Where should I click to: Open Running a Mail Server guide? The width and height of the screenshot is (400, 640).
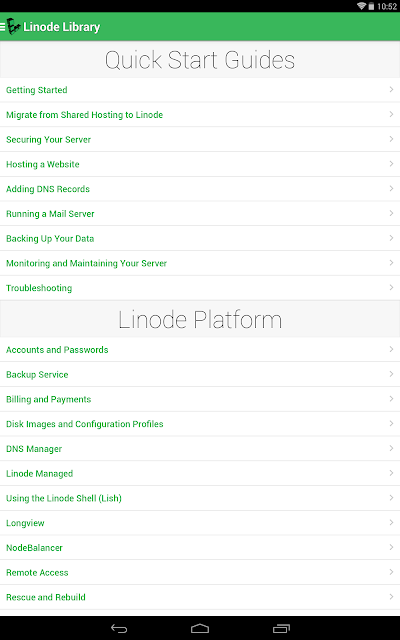pyautogui.click(x=200, y=214)
